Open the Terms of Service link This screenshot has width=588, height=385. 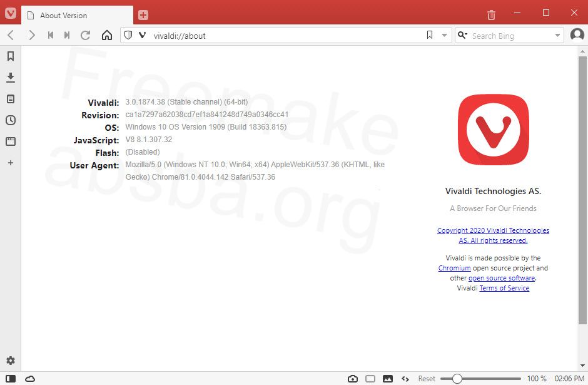(x=504, y=288)
